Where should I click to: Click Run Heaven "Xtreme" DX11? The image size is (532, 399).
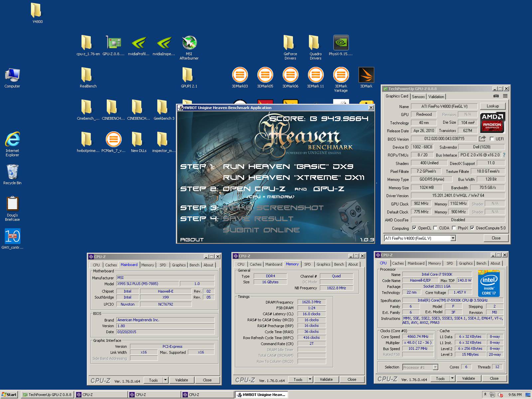294,178
